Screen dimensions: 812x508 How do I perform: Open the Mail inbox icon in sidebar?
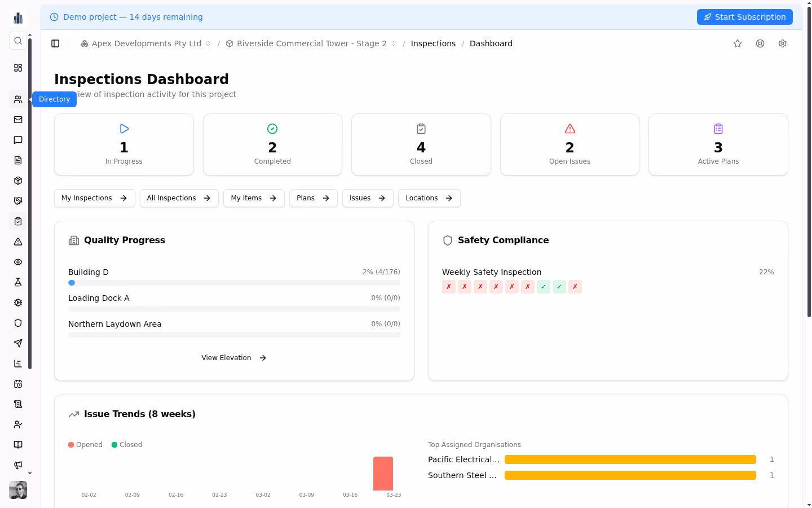click(17, 120)
